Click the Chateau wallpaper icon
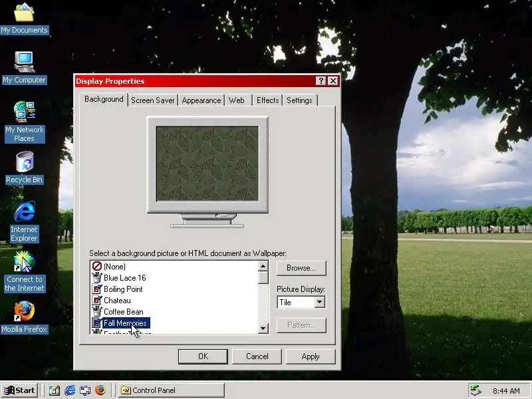 97,301
